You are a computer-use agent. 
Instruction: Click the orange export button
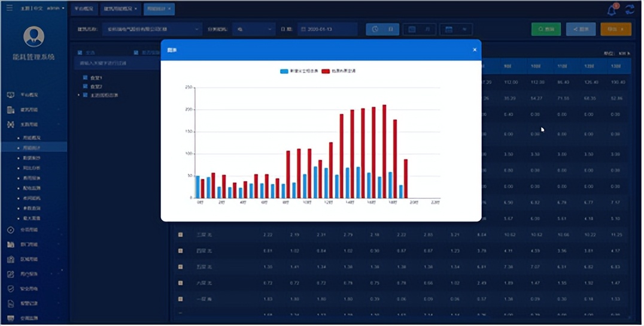coord(615,29)
